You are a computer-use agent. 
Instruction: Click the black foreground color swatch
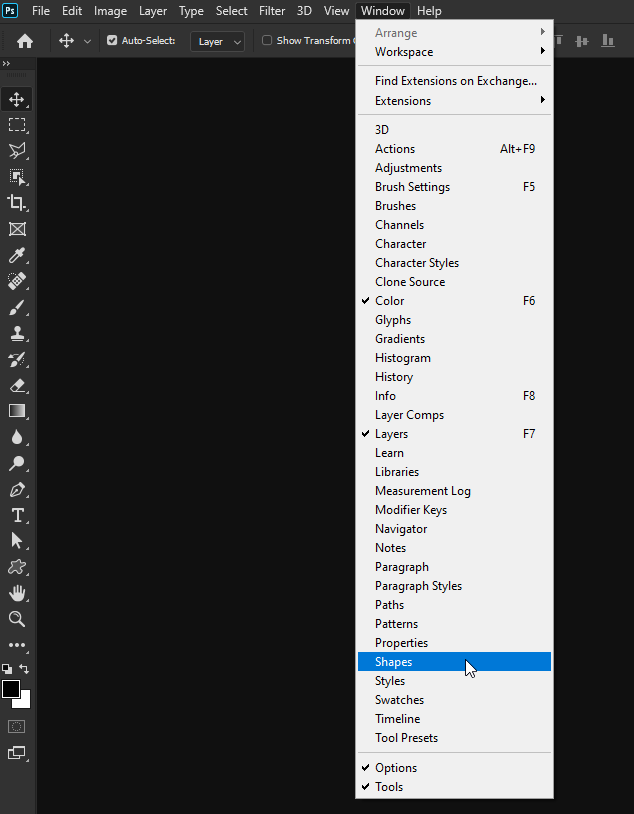(10, 689)
